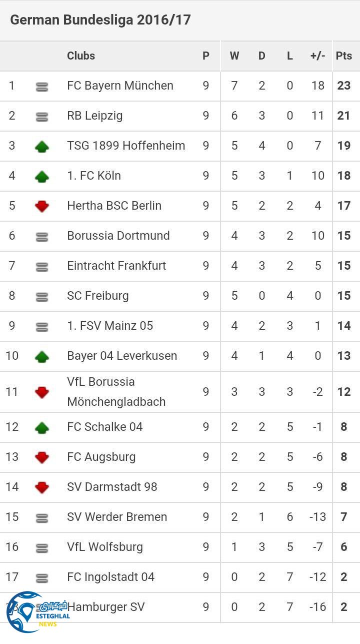Select the Pts column header
360x644 pixels.
pos(344,56)
